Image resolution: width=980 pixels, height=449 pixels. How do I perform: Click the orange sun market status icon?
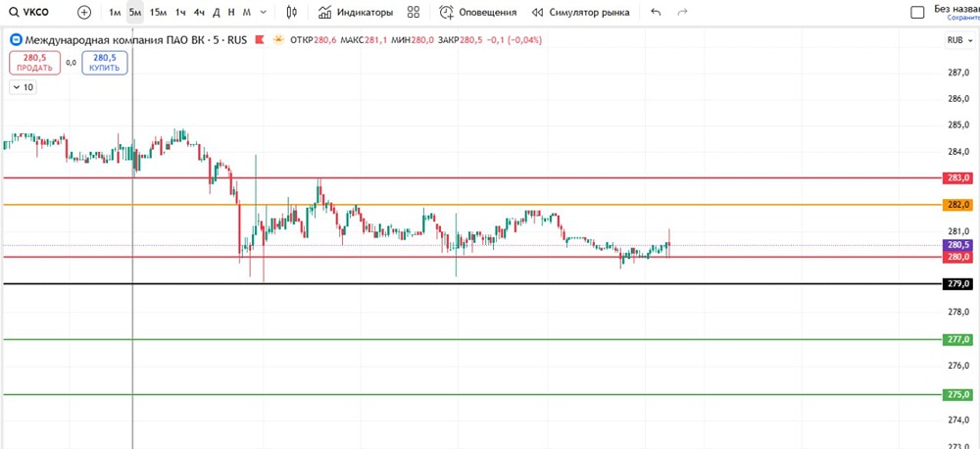pos(278,40)
